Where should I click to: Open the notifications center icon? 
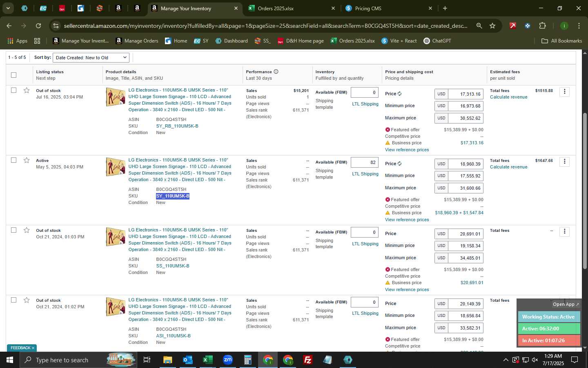click(575, 360)
